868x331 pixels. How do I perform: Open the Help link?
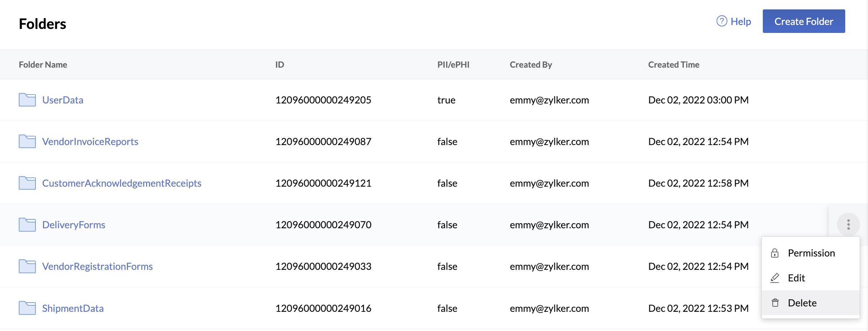[x=740, y=21]
